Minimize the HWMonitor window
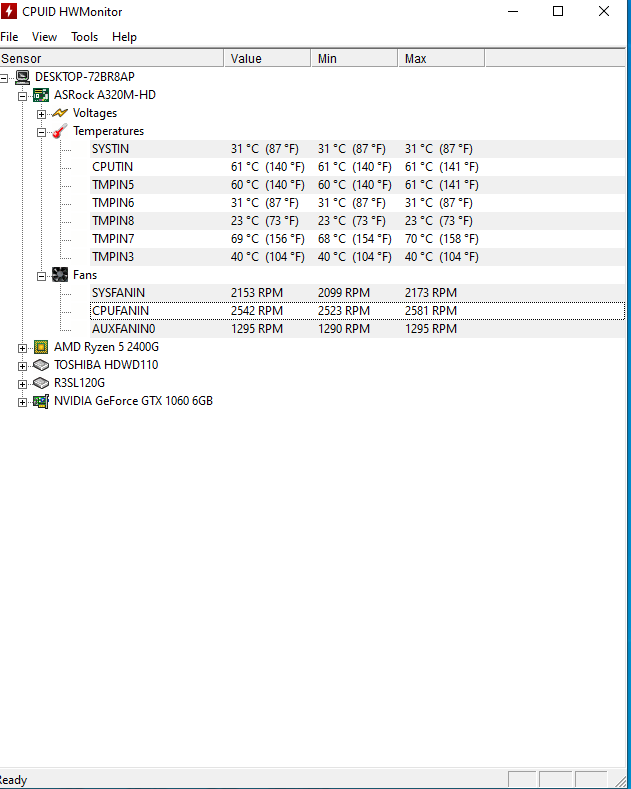 [513, 11]
